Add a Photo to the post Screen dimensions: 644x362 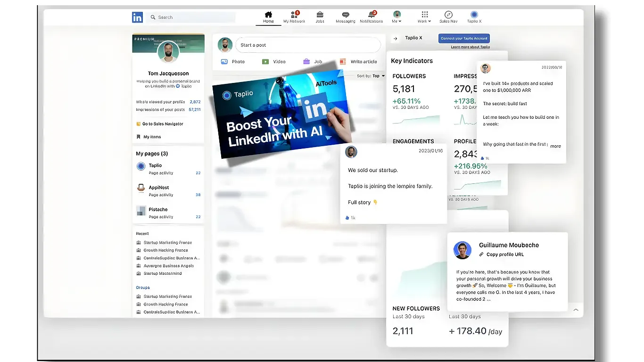click(x=233, y=62)
